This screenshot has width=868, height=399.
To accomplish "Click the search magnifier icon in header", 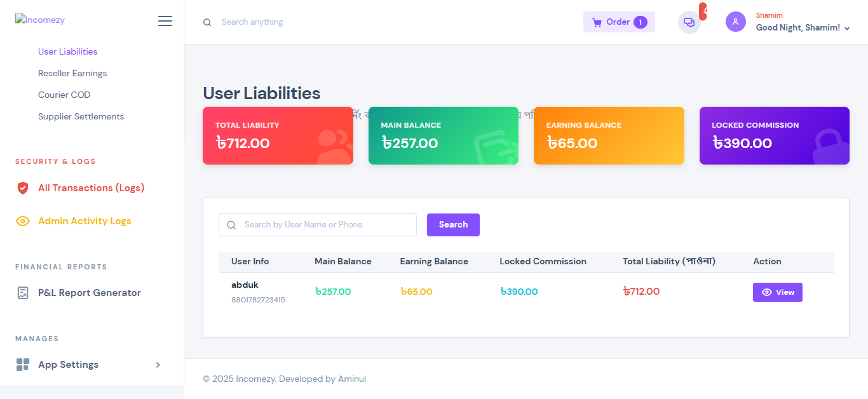I will coord(207,22).
